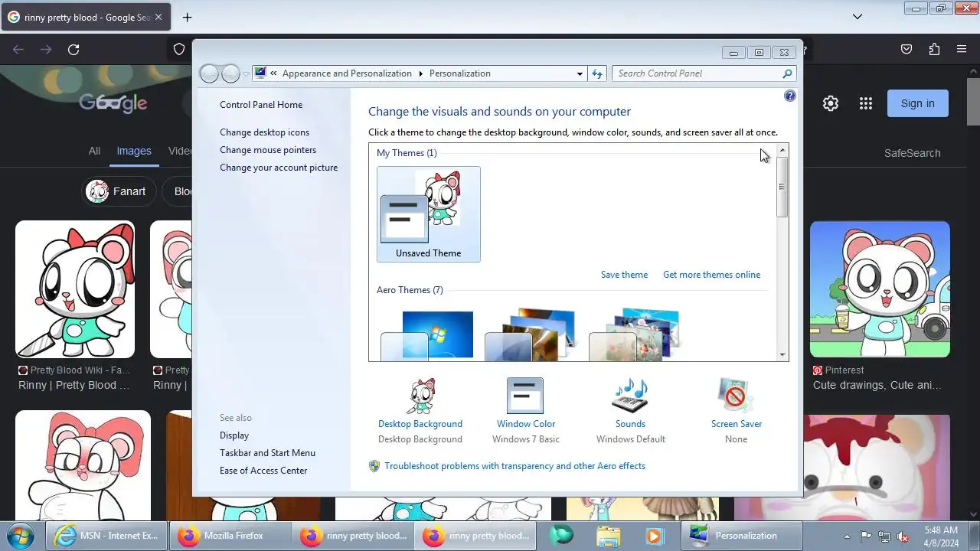This screenshot has height=551, width=980.
Task: Switch to Mozilla Firefox taskbar button
Action: [x=230, y=536]
